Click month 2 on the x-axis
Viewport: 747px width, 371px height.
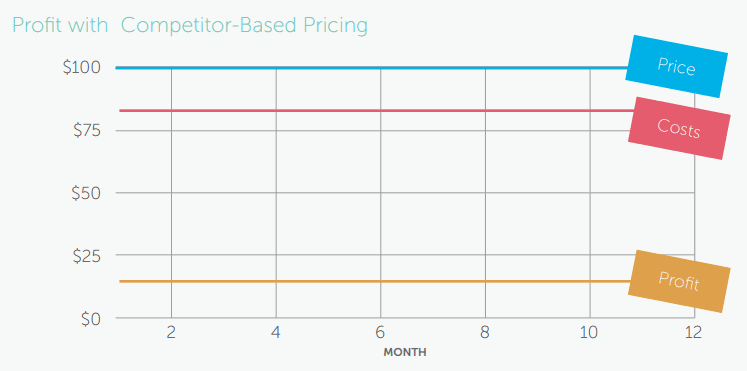(x=171, y=332)
